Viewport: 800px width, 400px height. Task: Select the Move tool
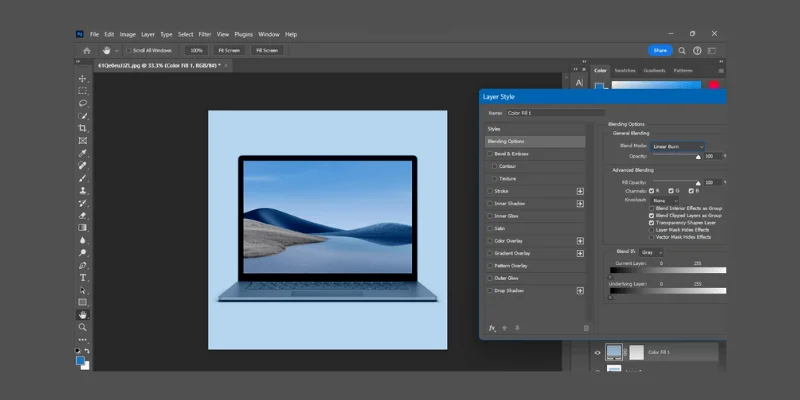click(83, 78)
